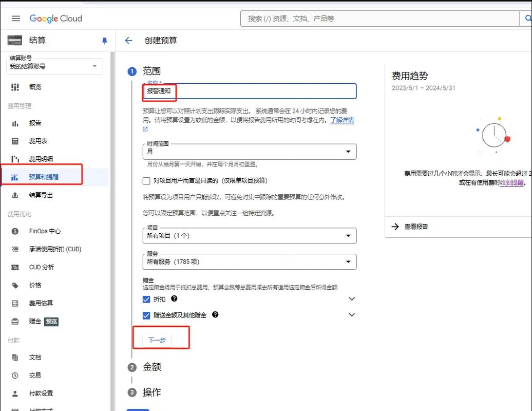Screen dimensions: 532x411
Task: Open 文档 from the sidebar
Action: 34,357
